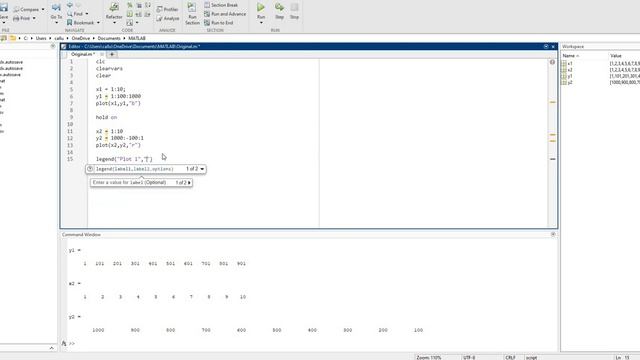Select the Documents folder in the path
Screen dimensions: 640x360
pos(109,38)
